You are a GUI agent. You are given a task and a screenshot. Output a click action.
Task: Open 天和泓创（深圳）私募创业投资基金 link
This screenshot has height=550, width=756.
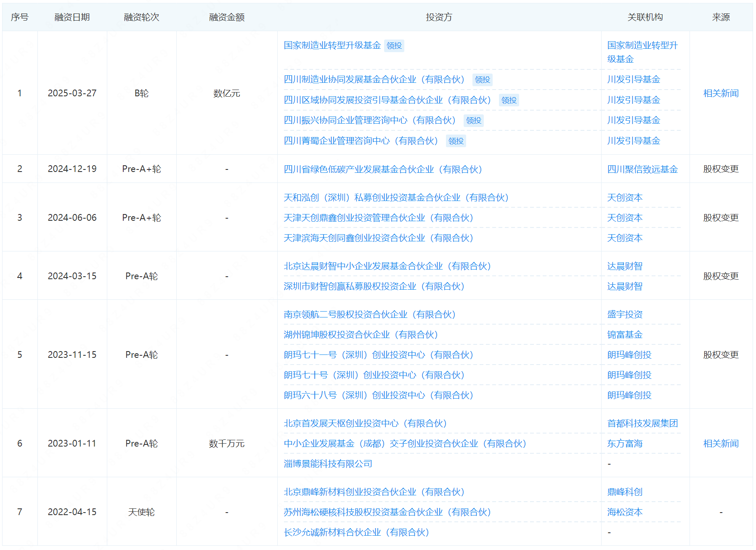pos(396,198)
